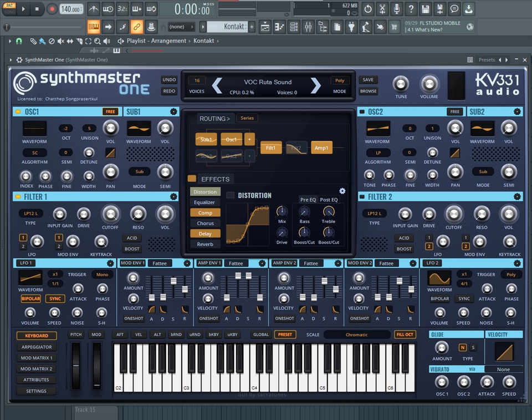
Task: Open the SynthMaster One plugin gear options
Action: click(19, 60)
